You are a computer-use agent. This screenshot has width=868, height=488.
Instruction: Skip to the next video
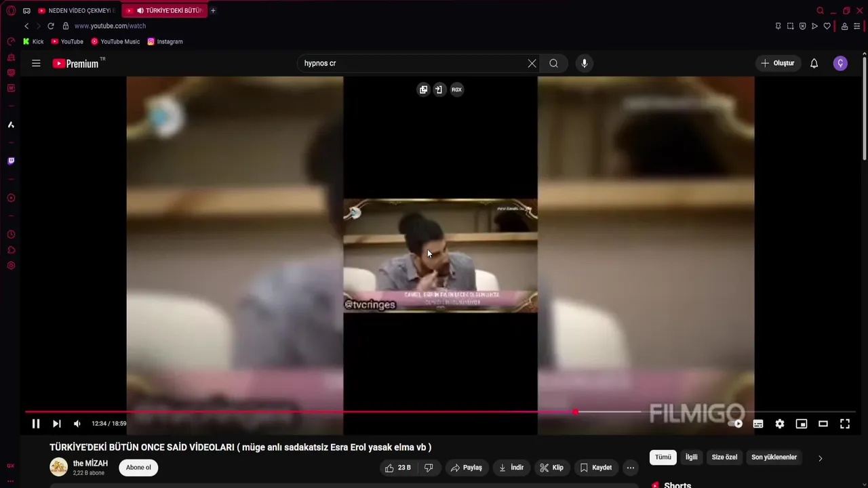click(57, 424)
